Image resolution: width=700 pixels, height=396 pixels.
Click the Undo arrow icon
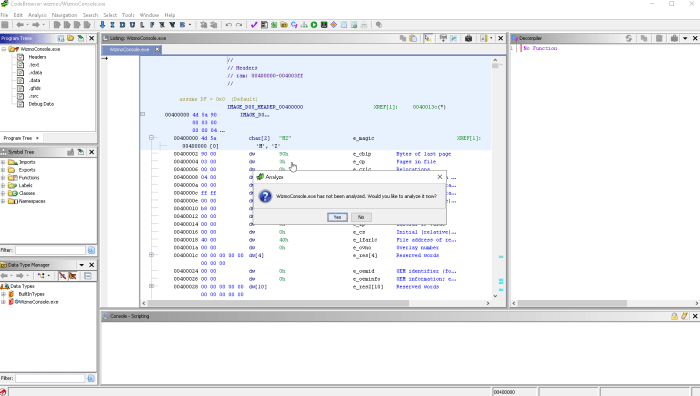point(229,25)
